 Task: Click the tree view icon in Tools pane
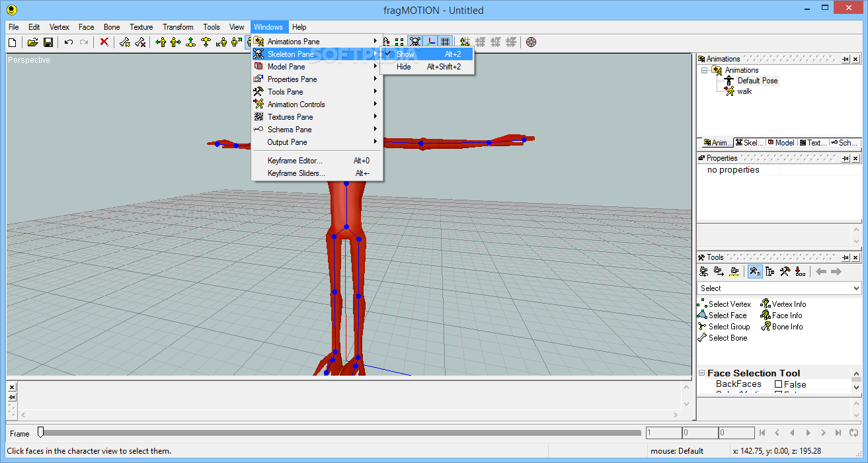(x=770, y=271)
